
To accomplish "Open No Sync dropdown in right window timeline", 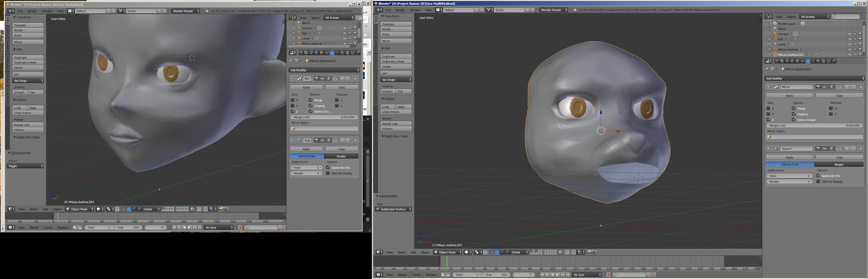I will (588, 275).
